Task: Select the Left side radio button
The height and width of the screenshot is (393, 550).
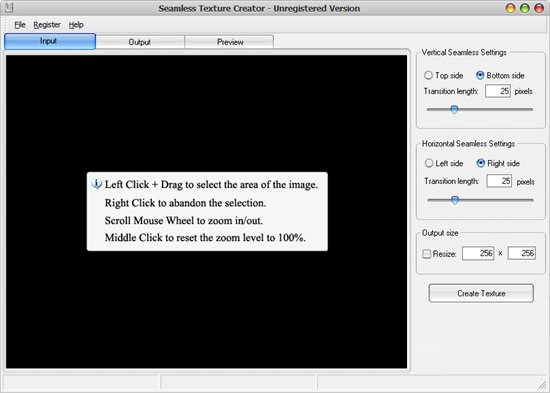Action: click(429, 163)
